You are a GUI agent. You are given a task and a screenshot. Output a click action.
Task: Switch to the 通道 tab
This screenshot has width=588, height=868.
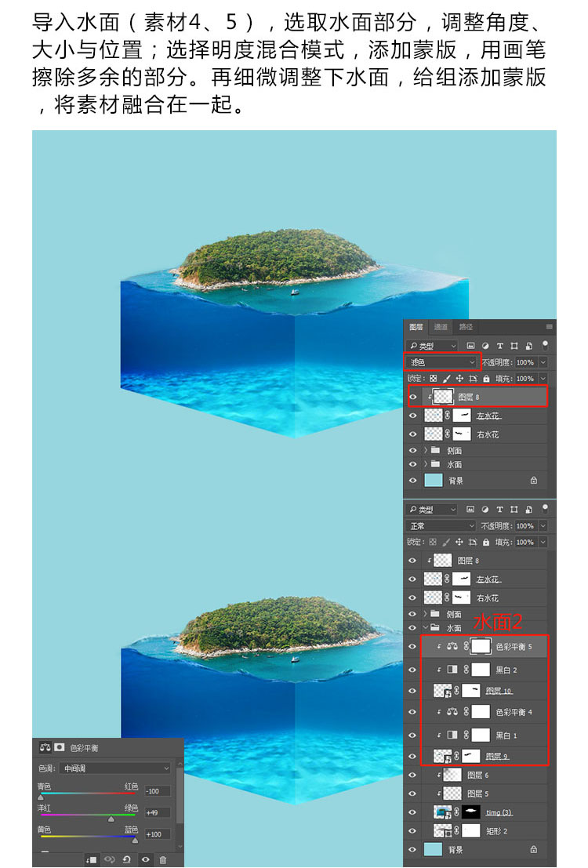440,327
